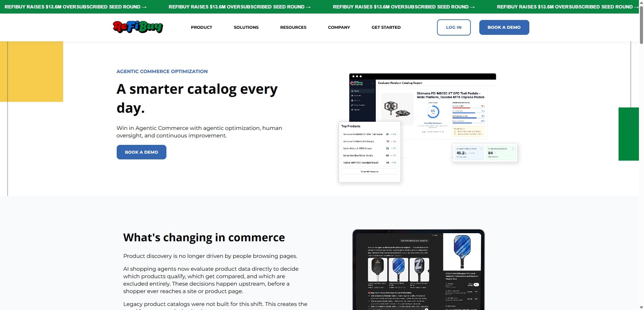Click the 'Win in Agentic Commerce' paragraph
The width and height of the screenshot is (644, 310).
[199, 132]
